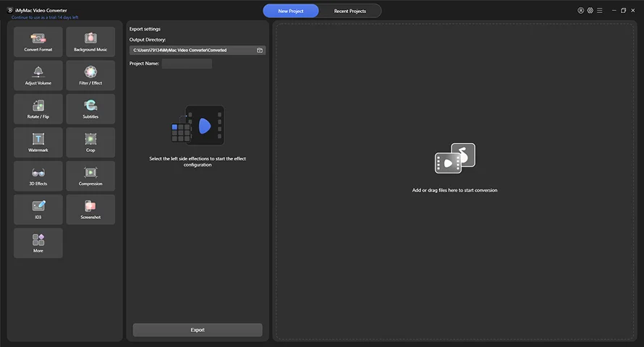This screenshot has height=347, width=644.
Task: Click the trial days left link
Action: tap(45, 17)
